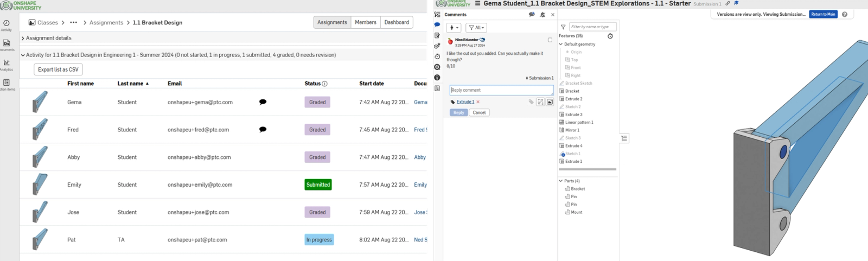Click the link icon after Submission 1
868x261 pixels.
727,3
